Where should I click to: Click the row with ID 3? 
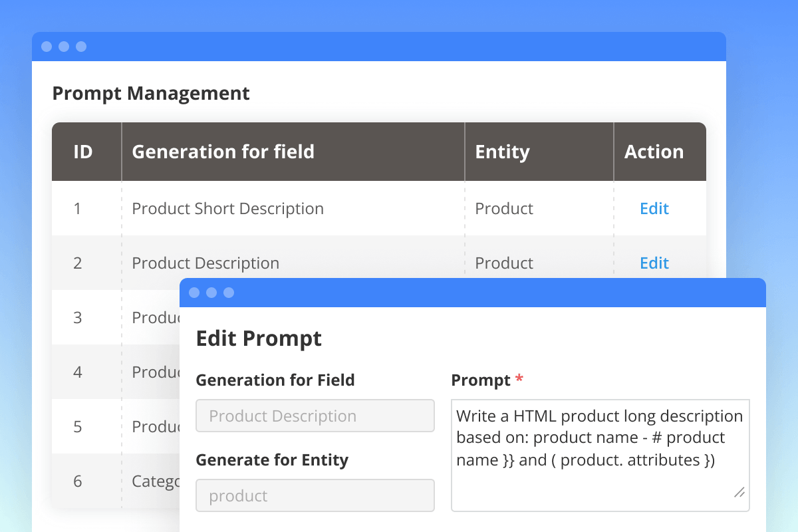(78, 318)
